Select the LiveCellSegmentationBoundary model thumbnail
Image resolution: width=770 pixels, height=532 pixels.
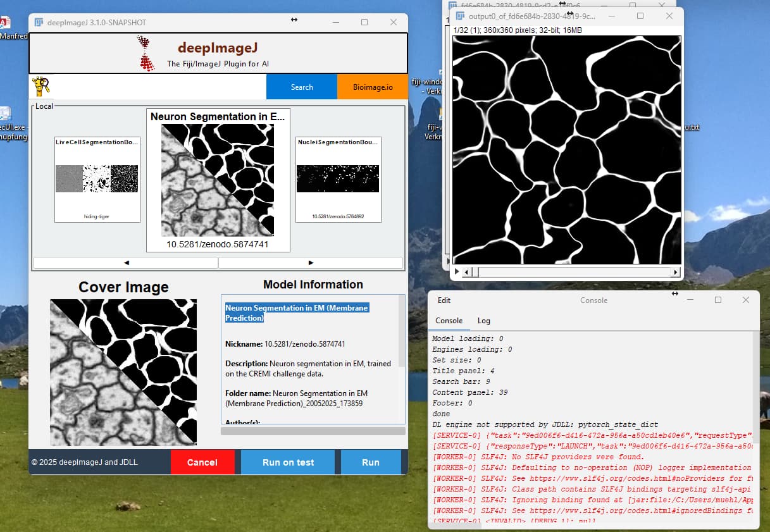pos(97,180)
